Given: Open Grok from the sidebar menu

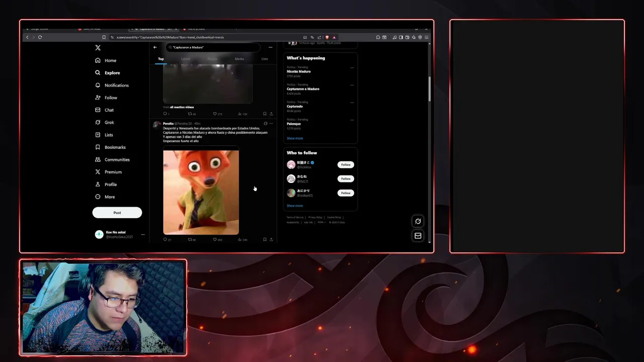Looking at the screenshot, I should (105, 122).
